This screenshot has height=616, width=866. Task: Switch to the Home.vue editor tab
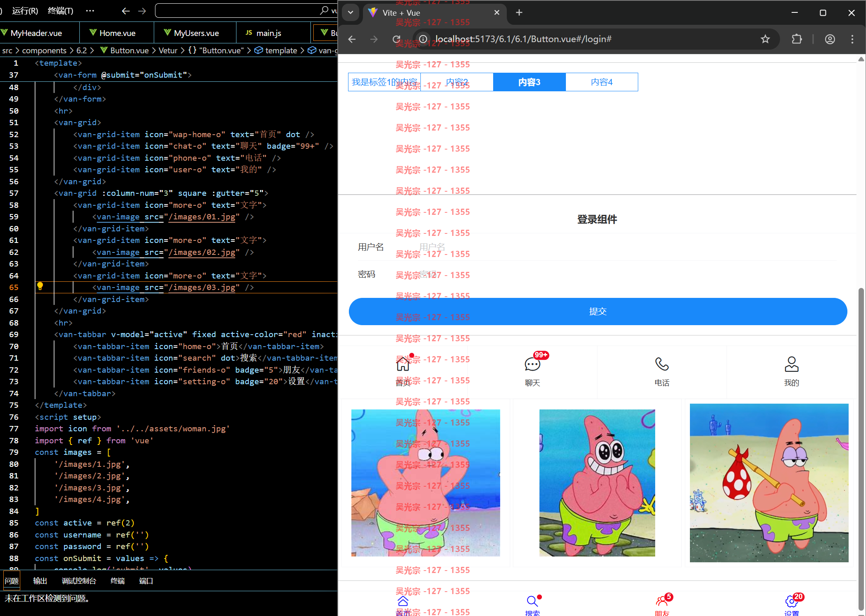point(117,33)
